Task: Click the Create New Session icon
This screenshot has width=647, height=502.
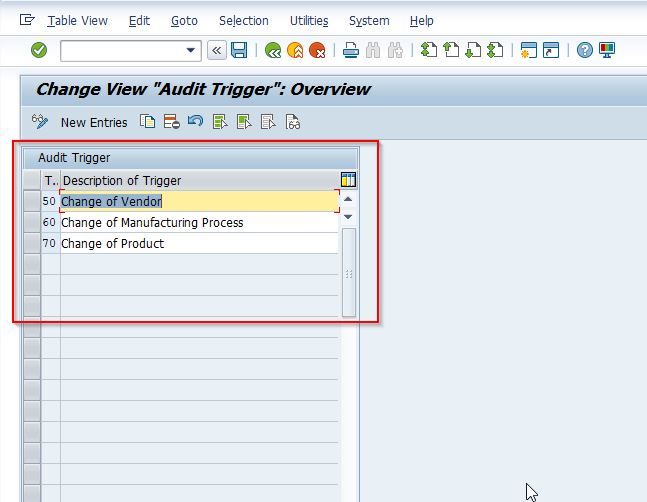Action: 529,50
